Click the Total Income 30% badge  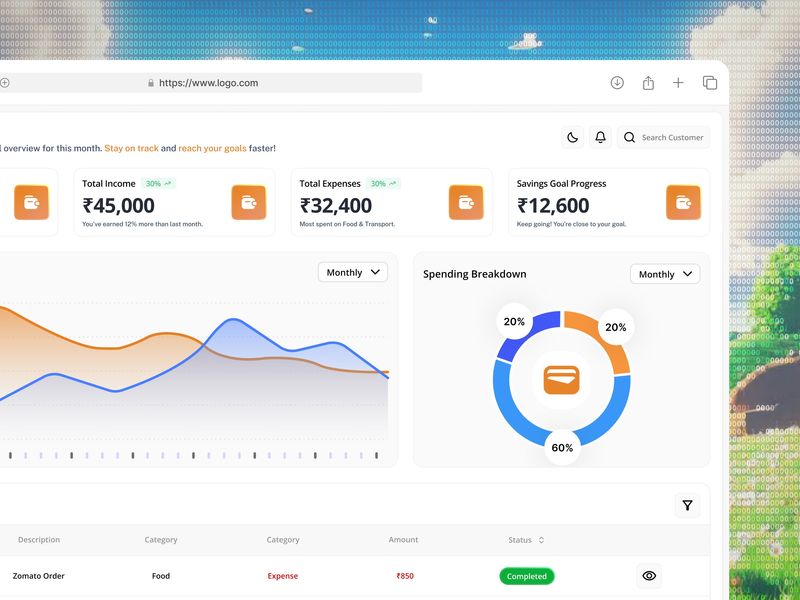pyautogui.click(x=158, y=184)
